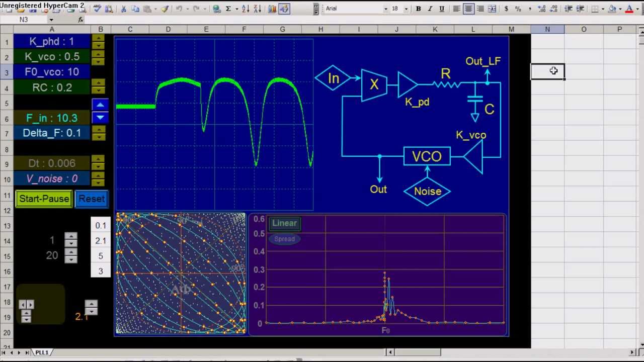Viewport: 644px width, 362px height.
Task: Open the font name dropdown (Arial)
Action: click(x=386, y=9)
